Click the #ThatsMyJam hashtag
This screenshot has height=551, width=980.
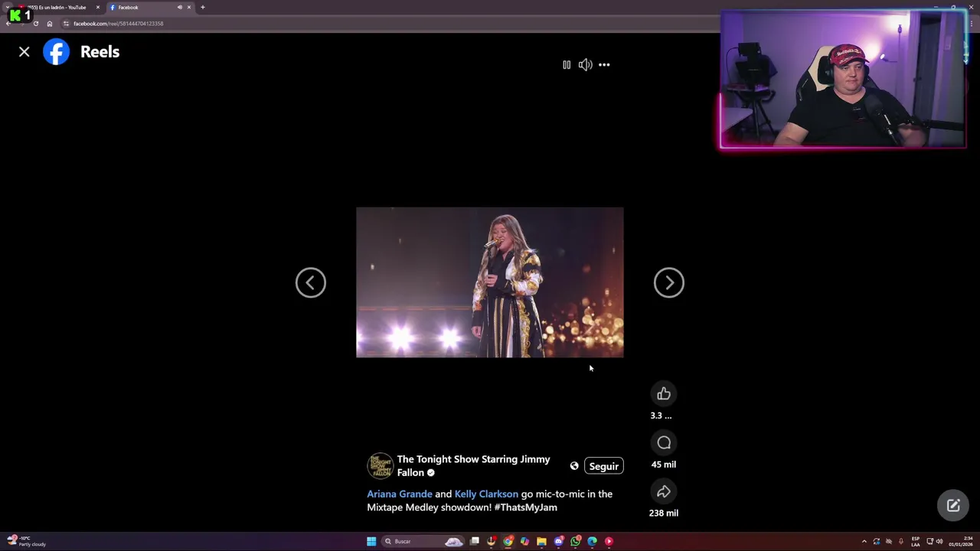click(525, 507)
